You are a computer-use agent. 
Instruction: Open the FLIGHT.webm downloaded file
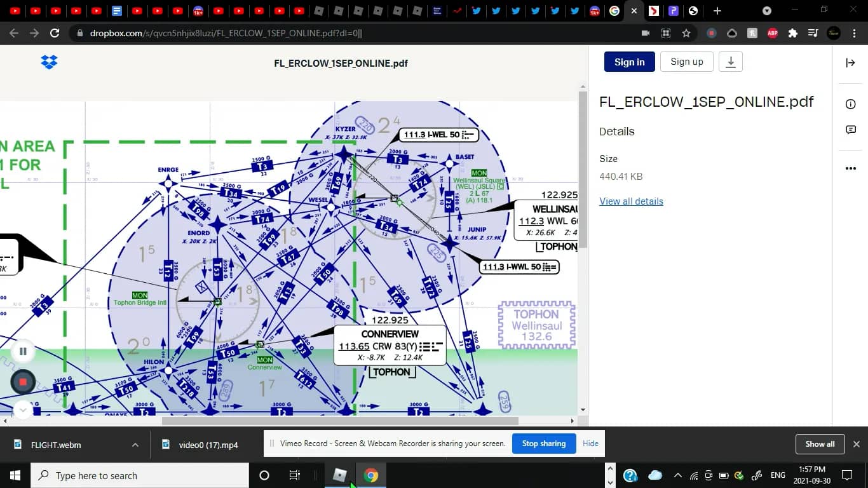click(56, 445)
